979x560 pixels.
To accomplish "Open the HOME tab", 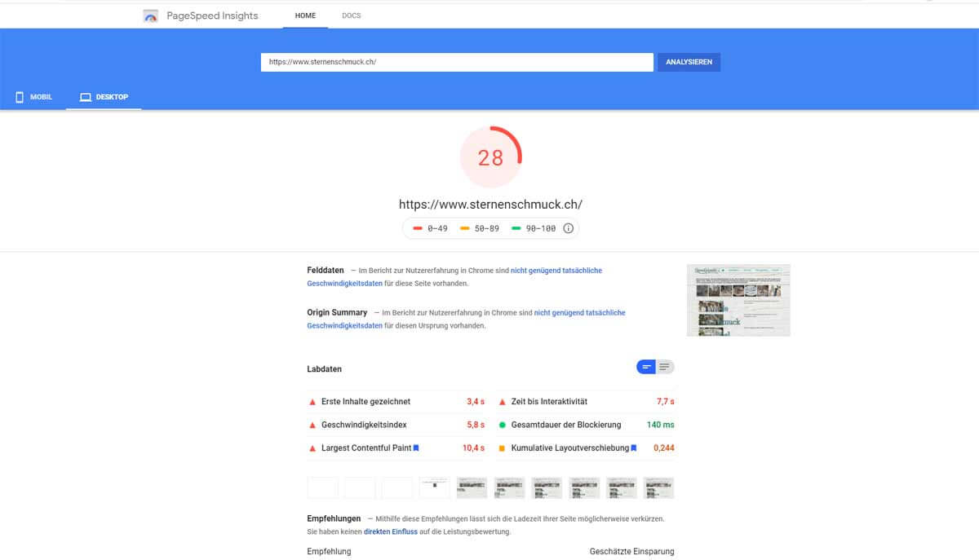I will 305,15.
